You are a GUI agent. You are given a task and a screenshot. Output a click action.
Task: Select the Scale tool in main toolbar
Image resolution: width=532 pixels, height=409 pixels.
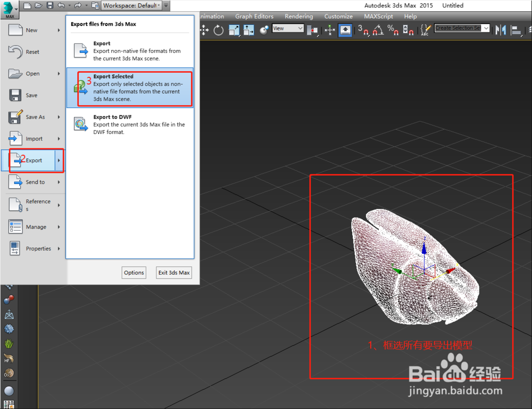tap(234, 30)
